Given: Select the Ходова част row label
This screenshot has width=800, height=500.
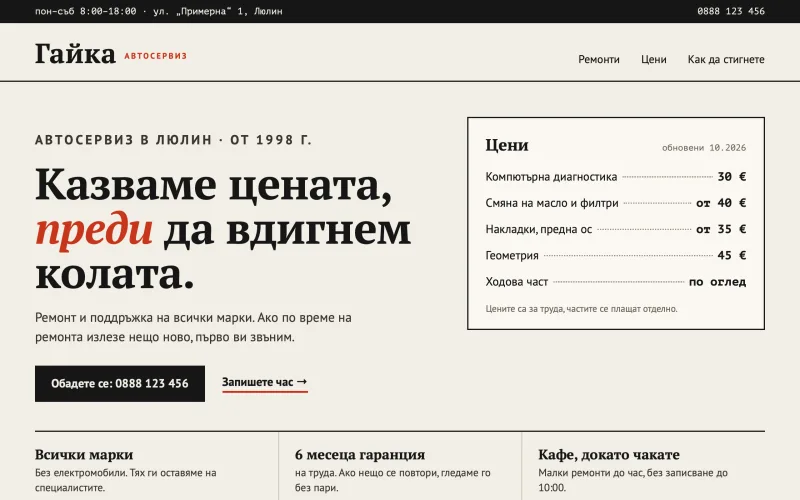Looking at the screenshot, I should coord(516,282).
